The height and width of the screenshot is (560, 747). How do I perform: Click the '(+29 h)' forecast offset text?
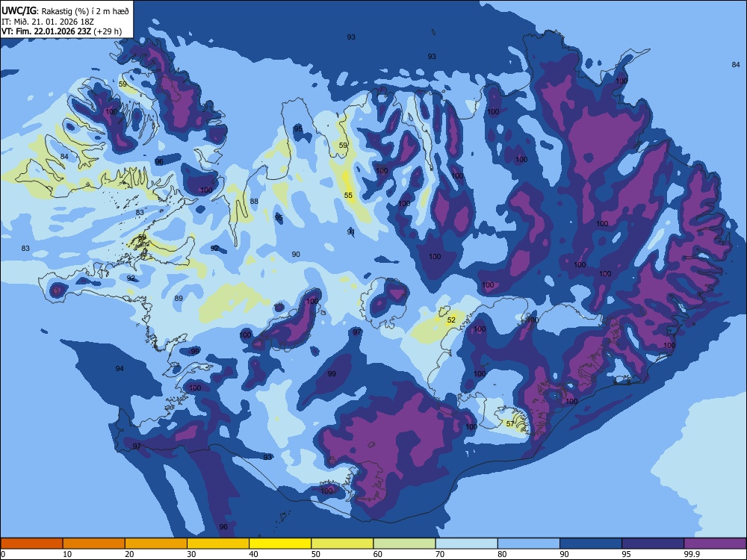pos(108,31)
